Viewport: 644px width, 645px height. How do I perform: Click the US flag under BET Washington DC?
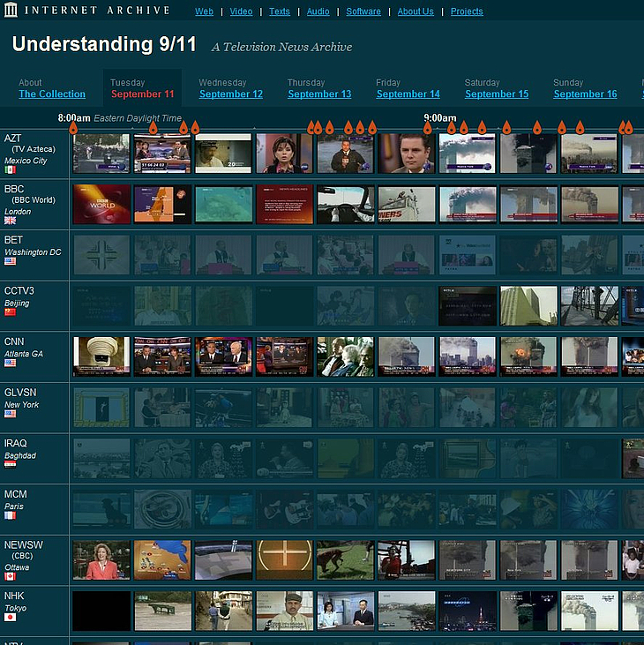pos(10,261)
